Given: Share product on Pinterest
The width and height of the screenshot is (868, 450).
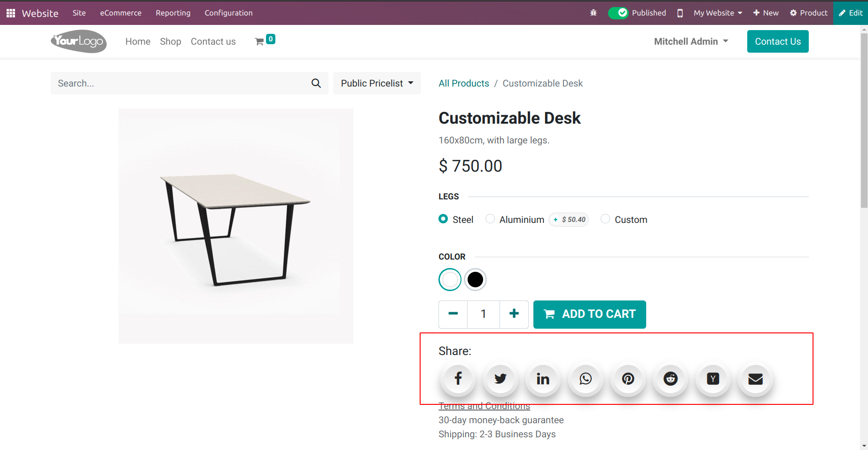Looking at the screenshot, I should coord(628,379).
